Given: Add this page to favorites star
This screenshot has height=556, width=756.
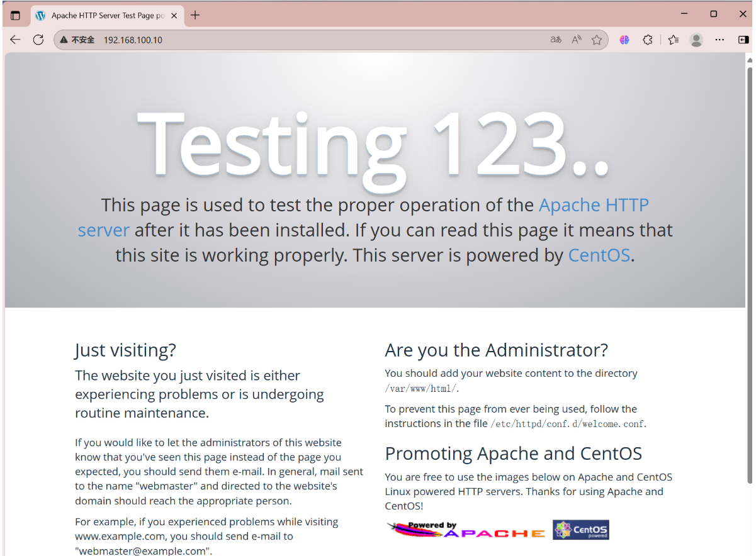Looking at the screenshot, I should point(597,40).
